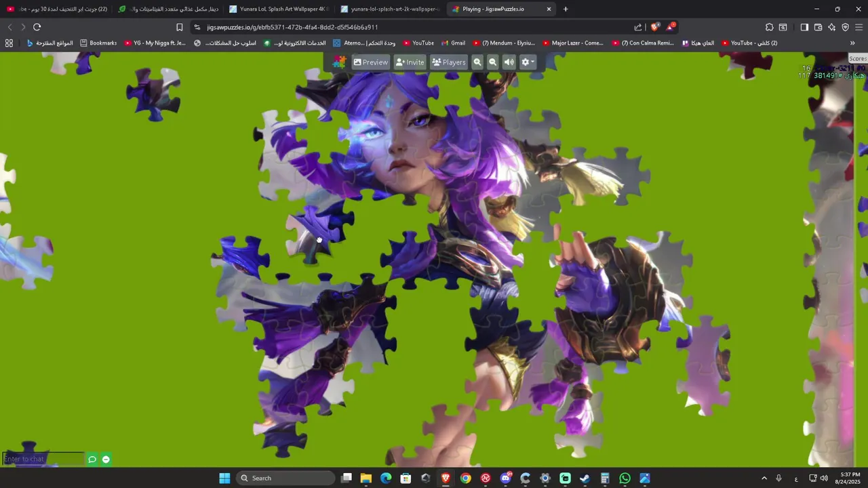Mute the puzzle sound speaker icon
The image size is (868, 488).
(509, 62)
